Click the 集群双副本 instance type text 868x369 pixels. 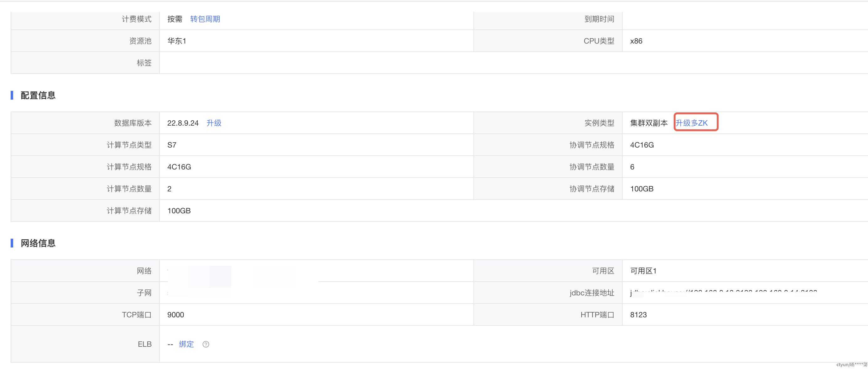pyautogui.click(x=649, y=123)
